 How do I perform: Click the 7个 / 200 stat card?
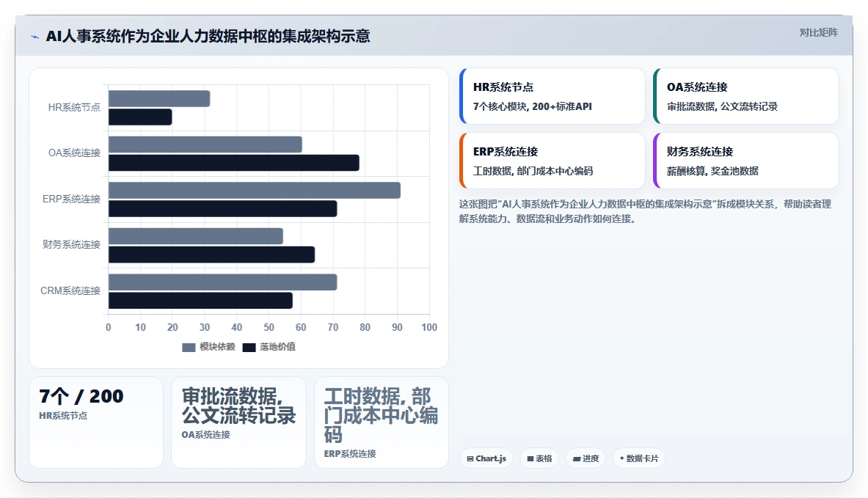(96, 422)
